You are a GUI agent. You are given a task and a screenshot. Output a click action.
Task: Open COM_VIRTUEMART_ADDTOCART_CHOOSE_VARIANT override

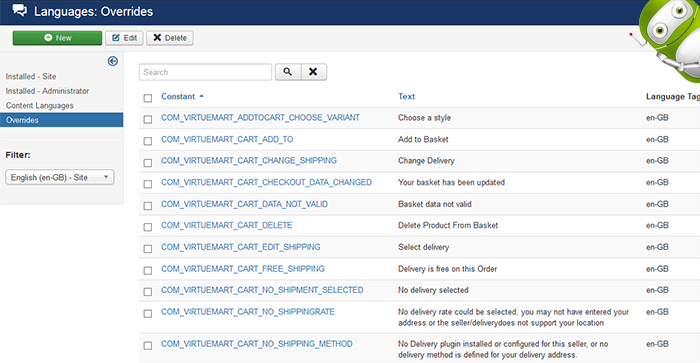coord(260,117)
